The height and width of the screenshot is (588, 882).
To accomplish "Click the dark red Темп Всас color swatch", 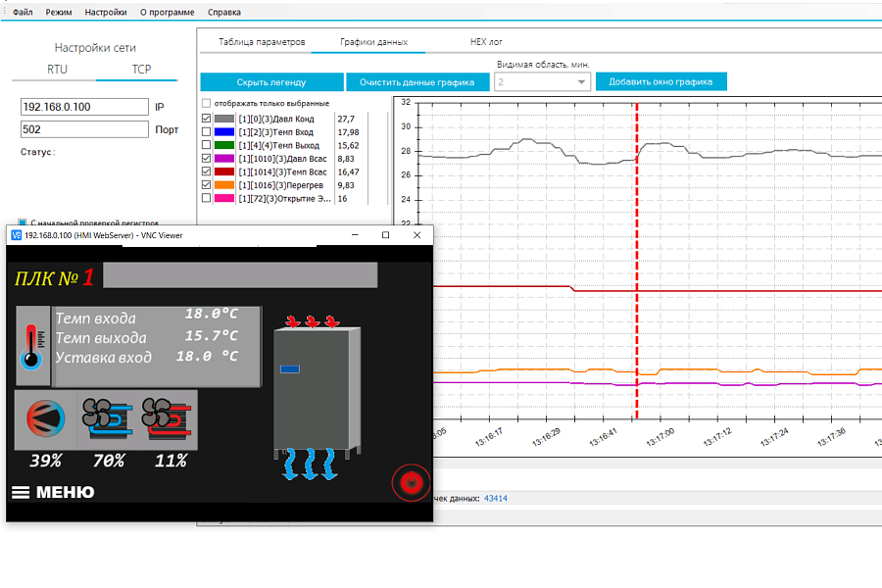I will pos(223,171).
